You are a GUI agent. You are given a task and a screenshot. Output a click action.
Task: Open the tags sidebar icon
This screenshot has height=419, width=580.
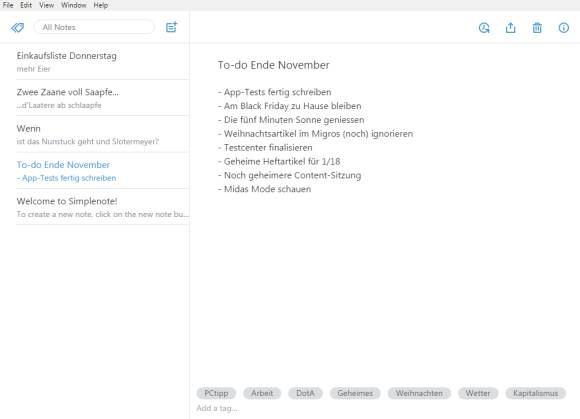pos(17,27)
